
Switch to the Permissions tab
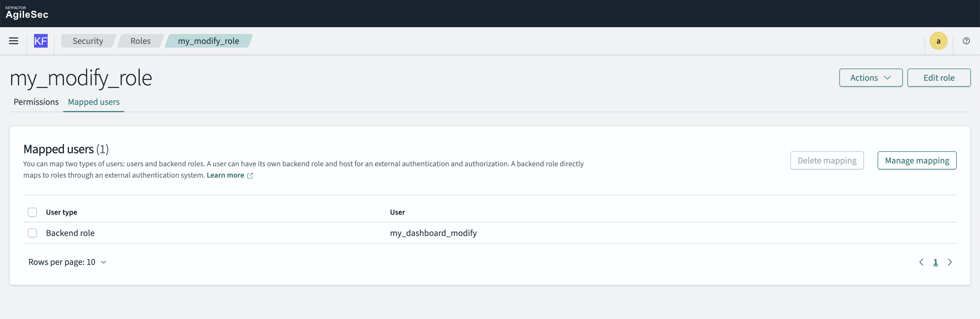[36, 102]
